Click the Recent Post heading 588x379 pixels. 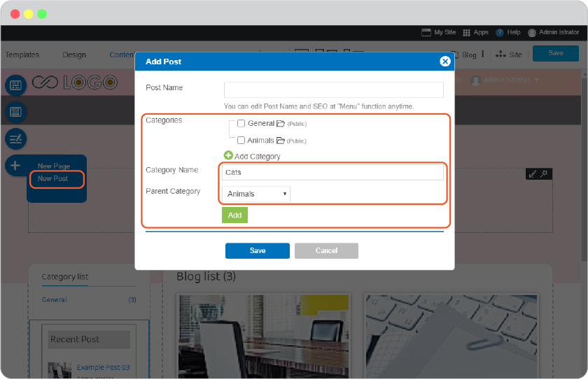click(x=75, y=339)
